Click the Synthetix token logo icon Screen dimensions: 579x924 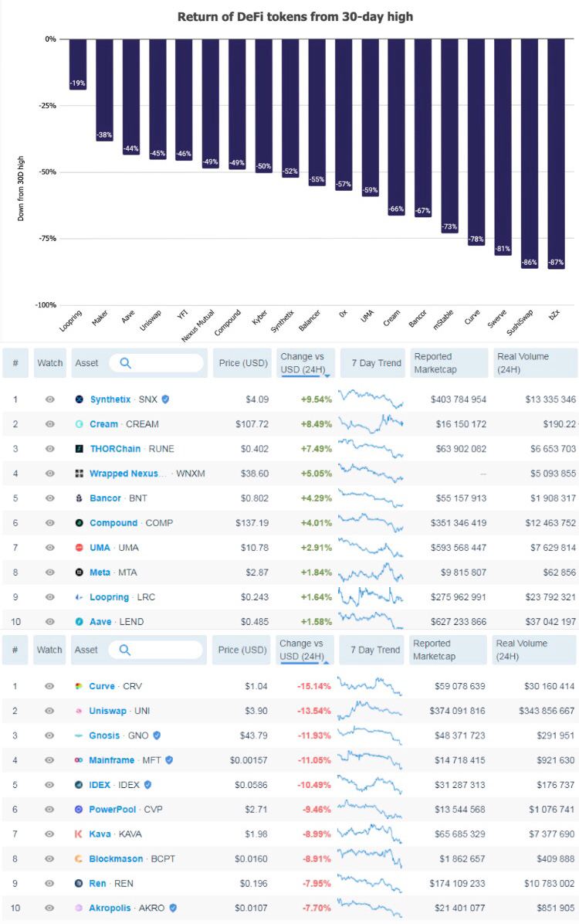(x=80, y=399)
